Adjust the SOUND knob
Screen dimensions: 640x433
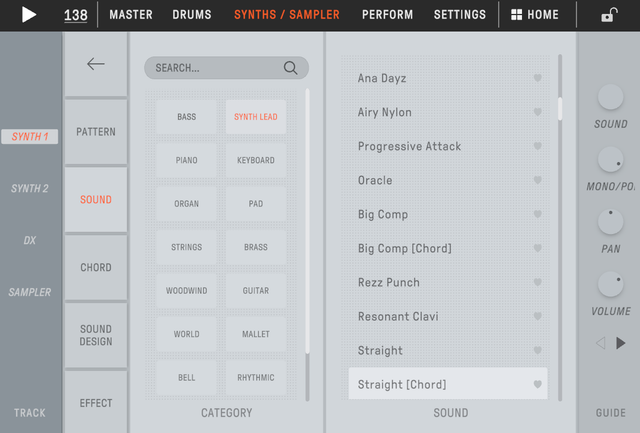tap(610, 97)
